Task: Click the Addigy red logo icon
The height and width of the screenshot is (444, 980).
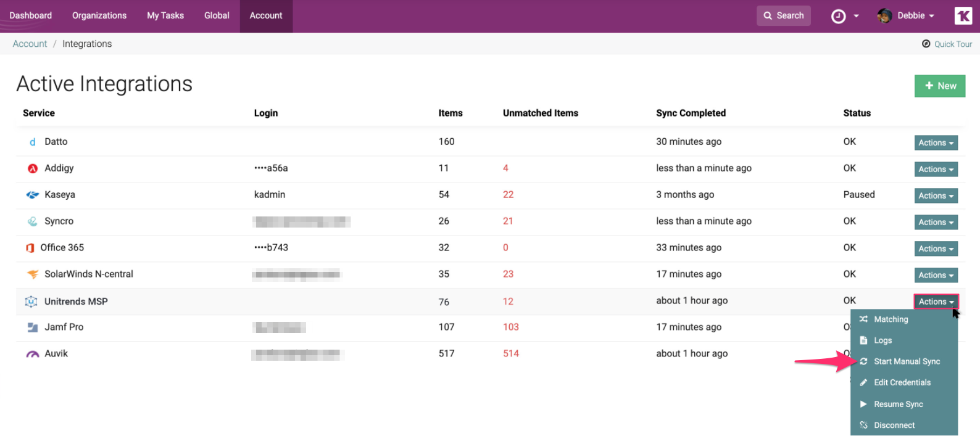Action: click(33, 168)
